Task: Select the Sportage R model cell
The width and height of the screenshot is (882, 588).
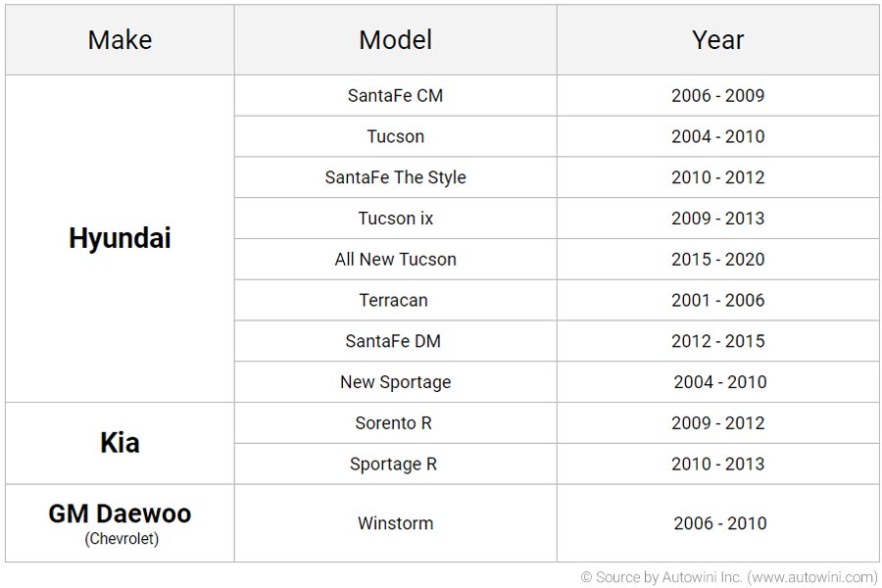Action: (395, 465)
